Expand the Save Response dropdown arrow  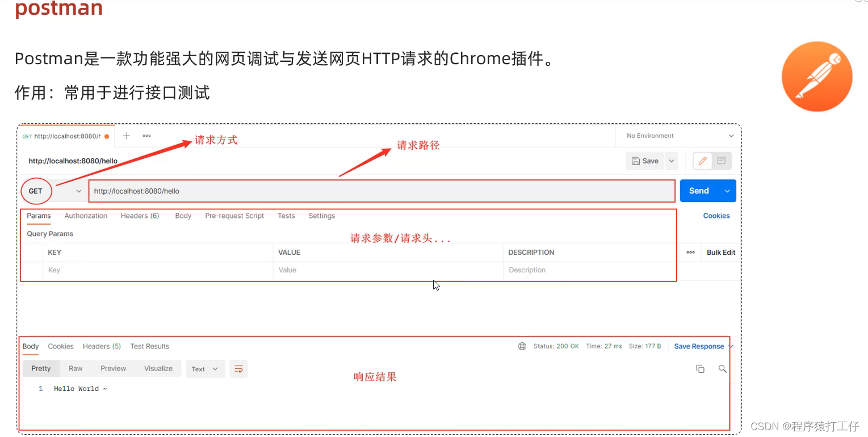[x=731, y=346]
